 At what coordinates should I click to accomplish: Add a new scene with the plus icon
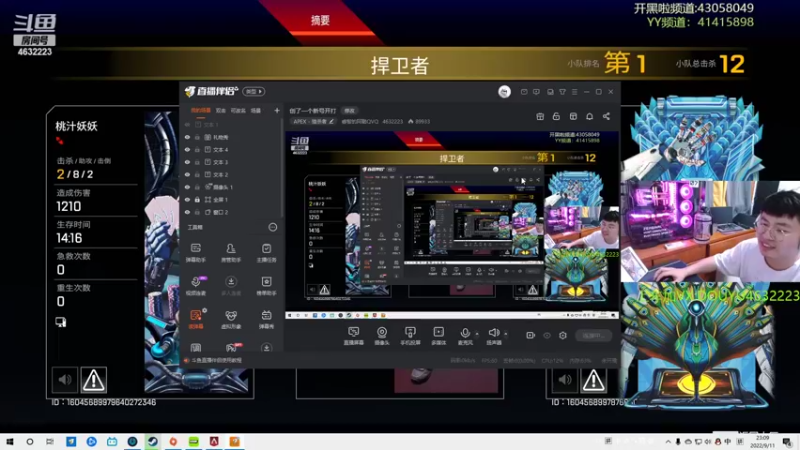coord(277,110)
